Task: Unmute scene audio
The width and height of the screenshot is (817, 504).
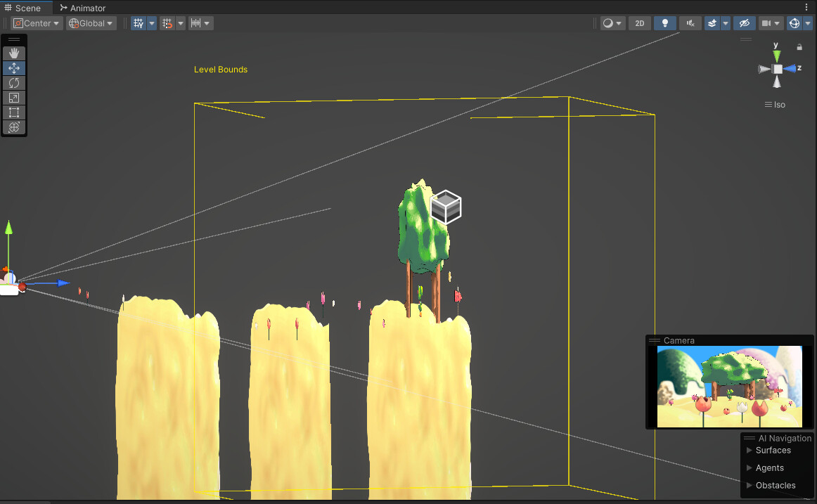Action: pyautogui.click(x=690, y=22)
